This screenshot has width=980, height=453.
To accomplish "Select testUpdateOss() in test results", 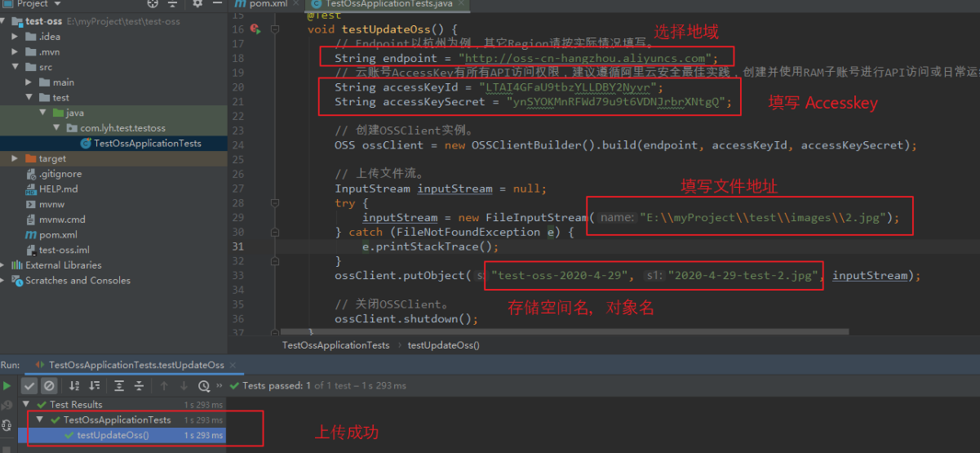I will [x=113, y=435].
